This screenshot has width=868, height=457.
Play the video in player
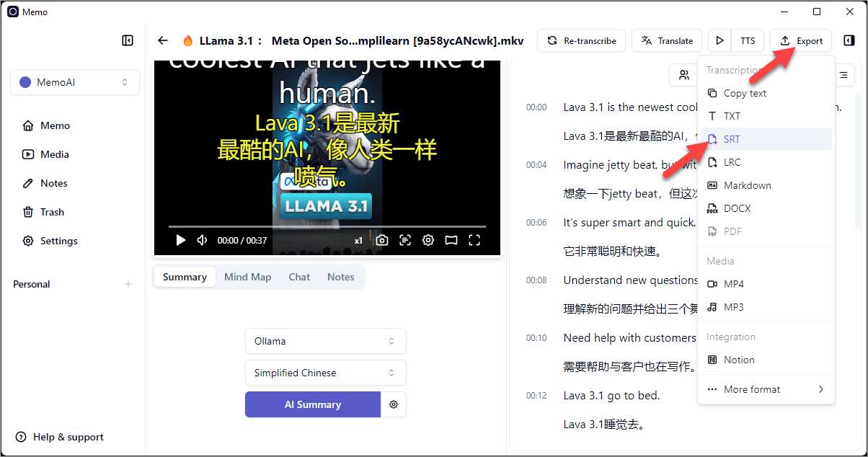(180, 240)
